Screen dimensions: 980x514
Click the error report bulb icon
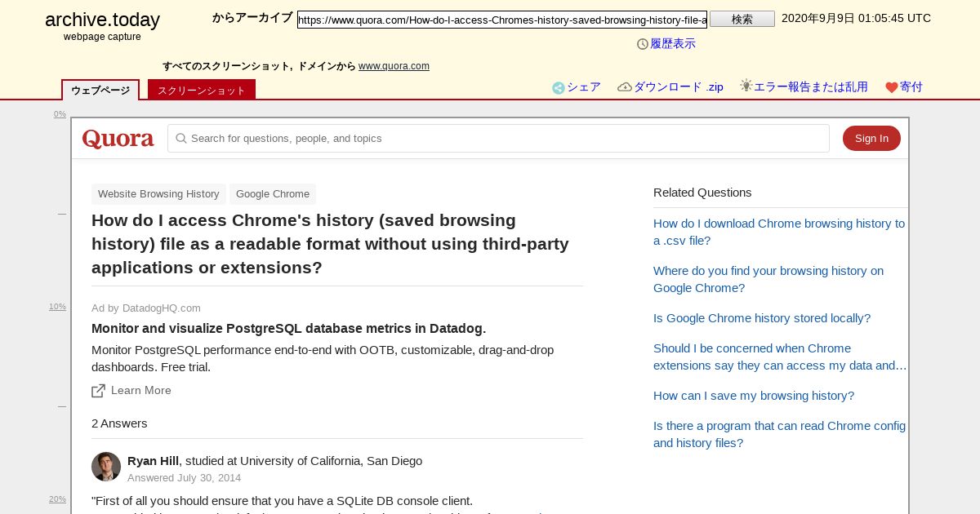[x=746, y=86]
